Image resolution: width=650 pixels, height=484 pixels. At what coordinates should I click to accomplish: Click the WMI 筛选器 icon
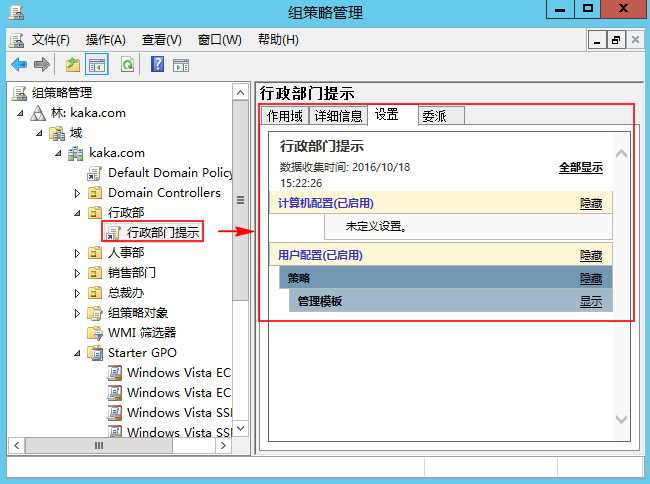pos(95,333)
